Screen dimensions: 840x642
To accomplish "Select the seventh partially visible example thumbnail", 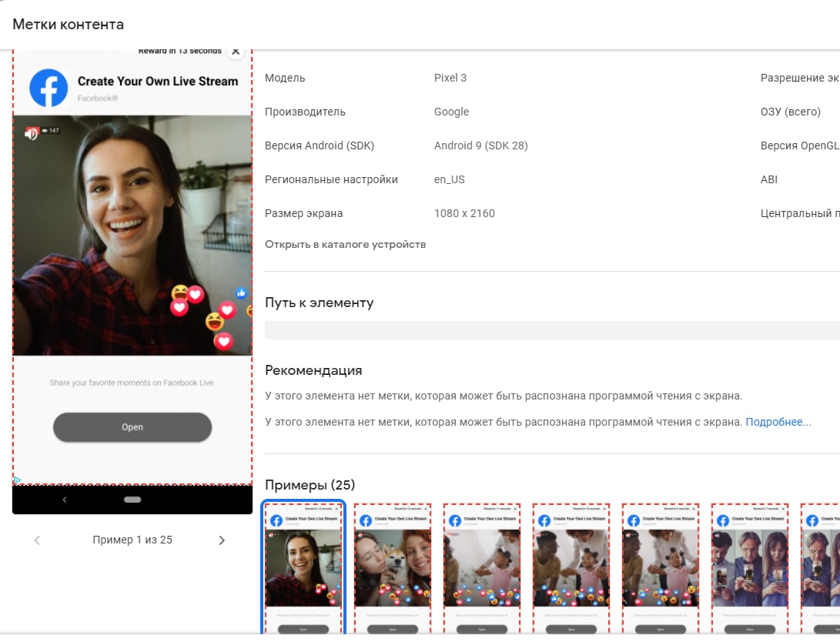I will tap(820, 568).
